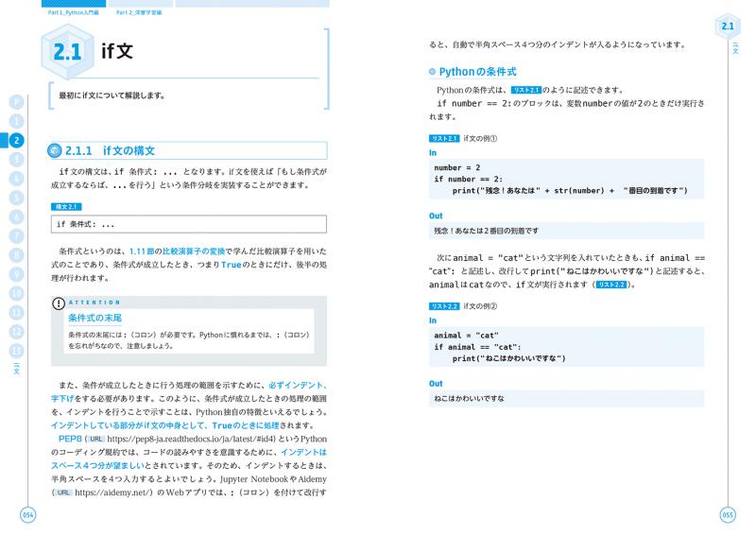Select chapter 1 circle in the sidebar
756x536 pixels.
(16, 121)
